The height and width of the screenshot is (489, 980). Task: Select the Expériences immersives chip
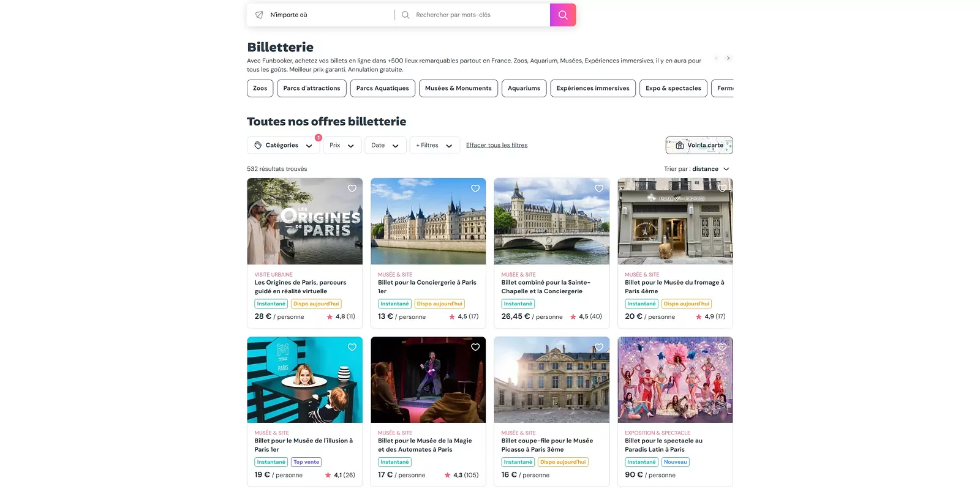593,88
